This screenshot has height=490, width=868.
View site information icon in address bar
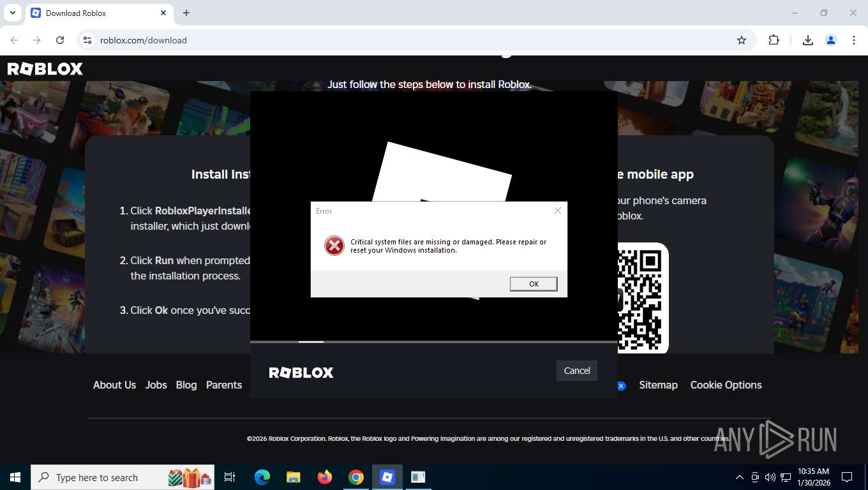click(x=87, y=40)
